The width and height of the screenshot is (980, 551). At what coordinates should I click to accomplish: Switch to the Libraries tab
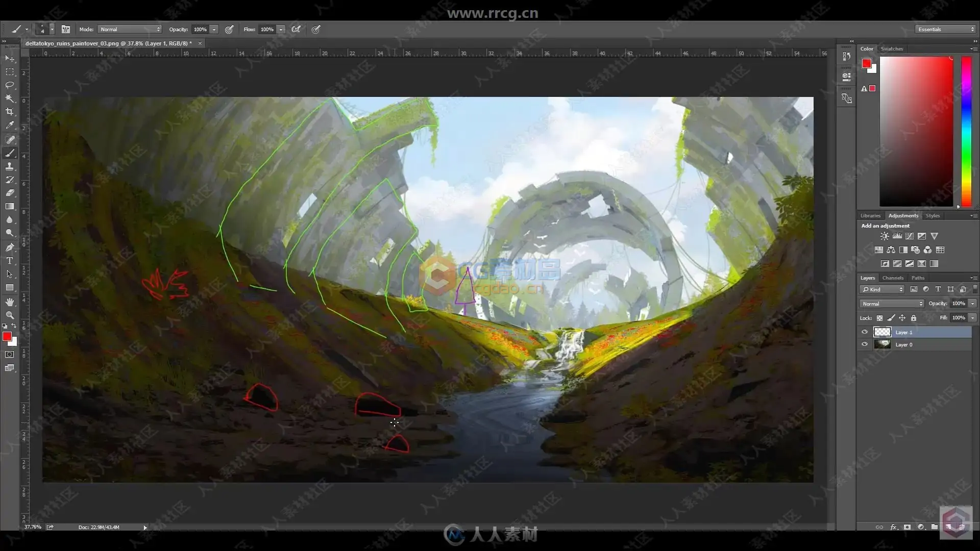[x=870, y=216]
